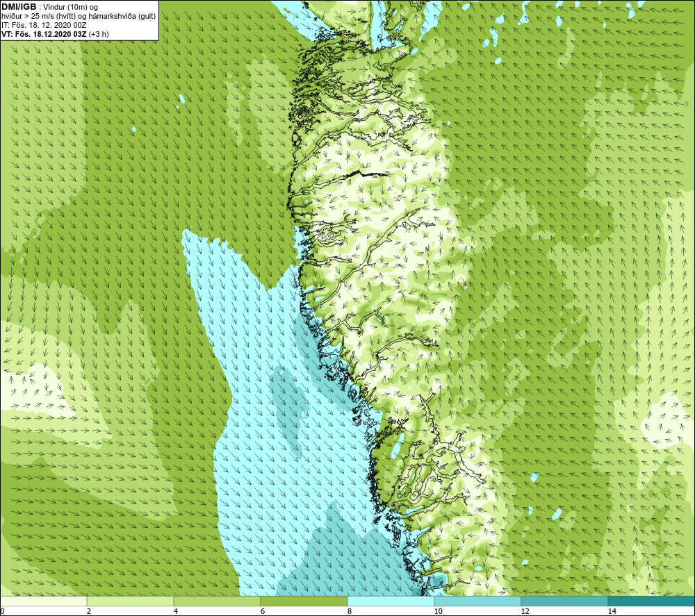Image resolution: width=695 pixels, height=616 pixels.
Task: Click the 12–14 m/s teal scale segment
Action: pos(564,601)
